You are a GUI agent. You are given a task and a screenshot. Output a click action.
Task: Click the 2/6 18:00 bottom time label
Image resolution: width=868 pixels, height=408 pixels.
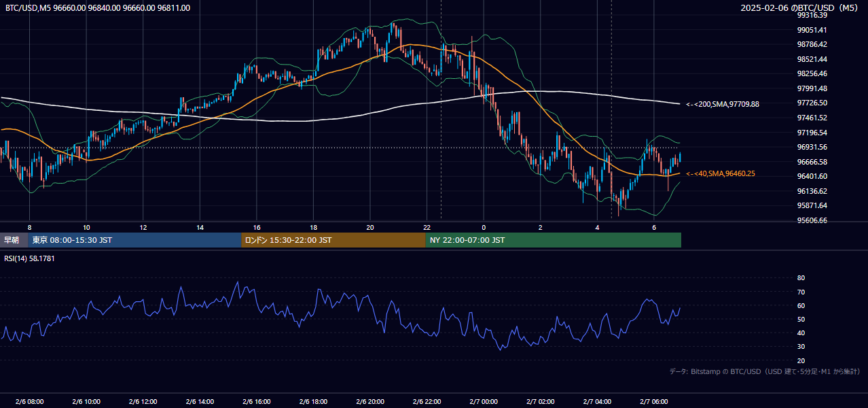point(313,402)
